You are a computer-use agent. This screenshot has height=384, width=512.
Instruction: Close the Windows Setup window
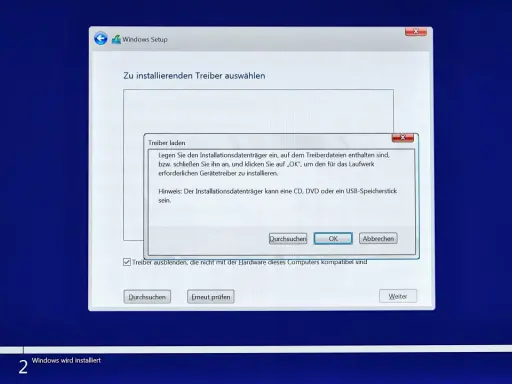[x=416, y=32]
